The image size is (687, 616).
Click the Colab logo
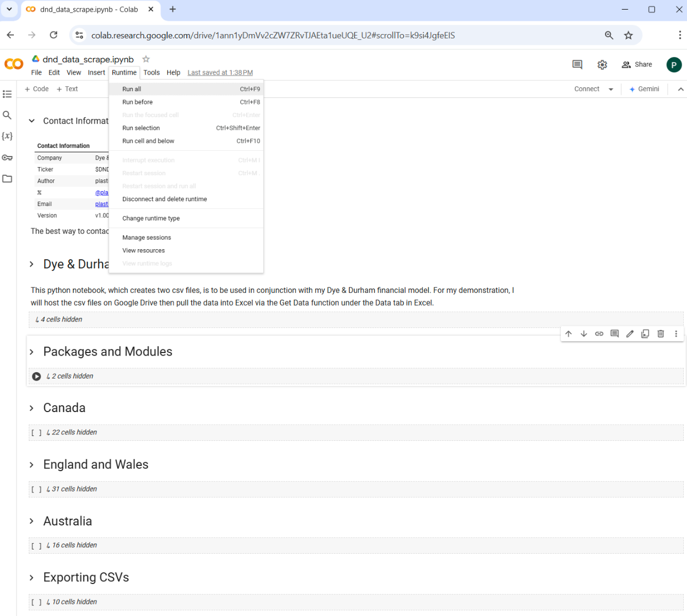[14, 64]
